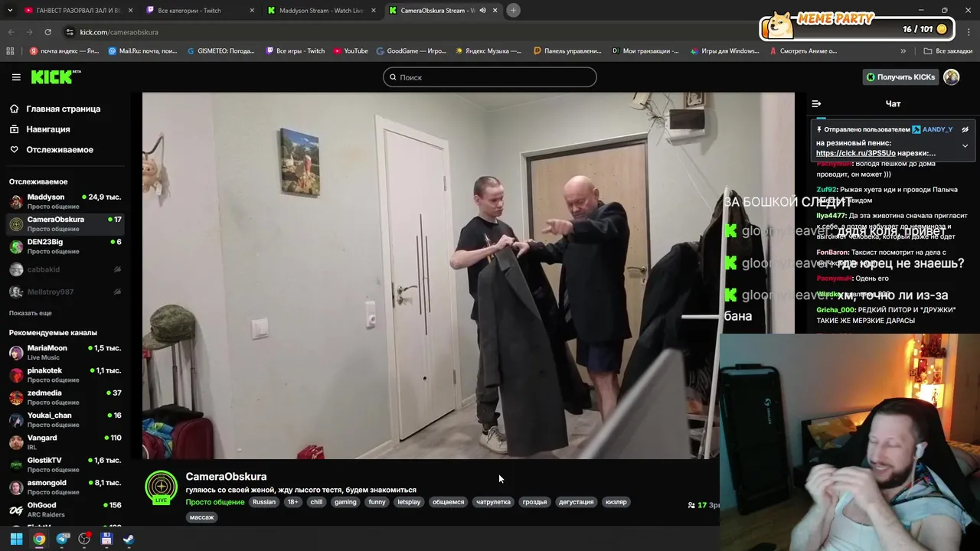The height and width of the screenshot is (551, 980).
Task: Open the Windows Start menu
Action: pos(16,539)
